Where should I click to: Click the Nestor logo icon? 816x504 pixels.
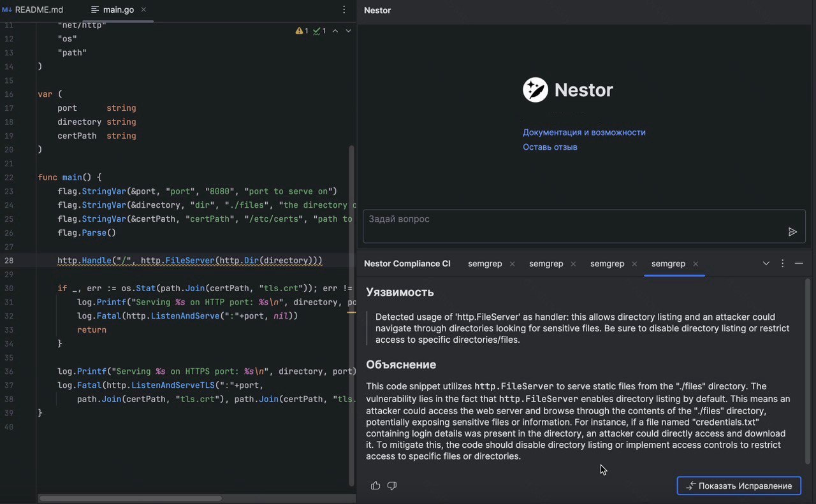tap(535, 90)
